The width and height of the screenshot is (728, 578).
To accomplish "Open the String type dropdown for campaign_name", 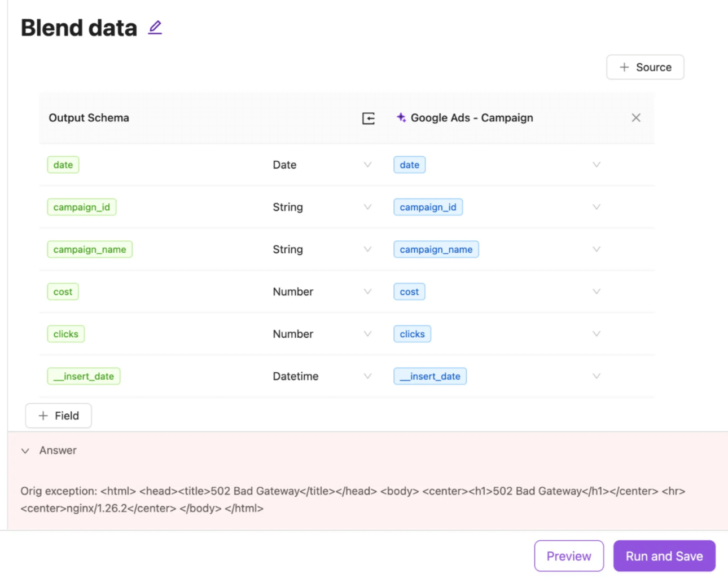I will 367,249.
